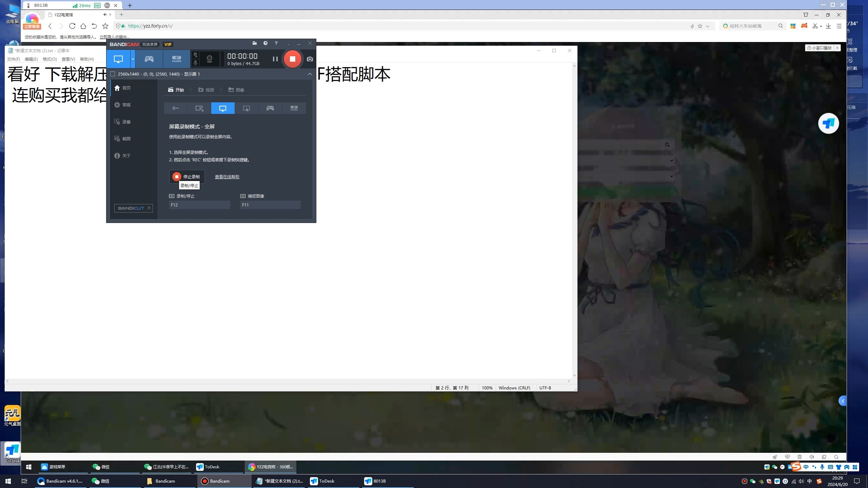The height and width of the screenshot is (488, 868).
Task: Open BANDICUT link button
Action: click(134, 208)
